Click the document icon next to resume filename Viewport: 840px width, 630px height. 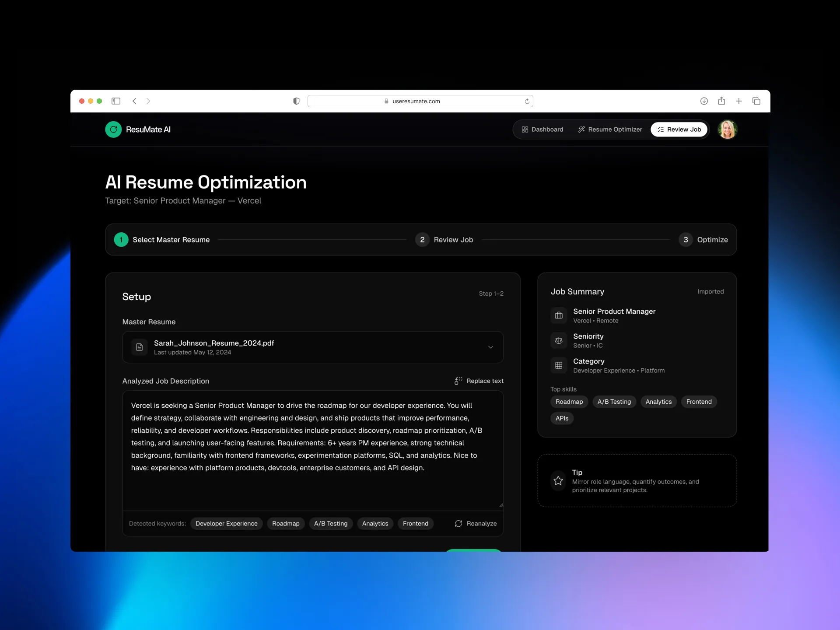[140, 347]
